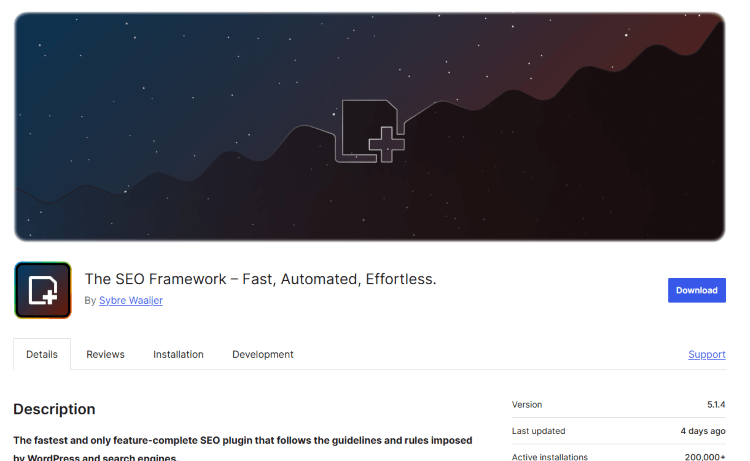Click The SEO Framework plugin icon
The width and height of the screenshot is (750, 461).
tap(43, 290)
